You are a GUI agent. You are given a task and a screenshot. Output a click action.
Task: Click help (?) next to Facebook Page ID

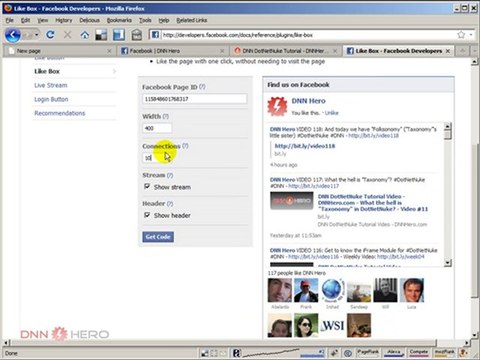pos(202,87)
